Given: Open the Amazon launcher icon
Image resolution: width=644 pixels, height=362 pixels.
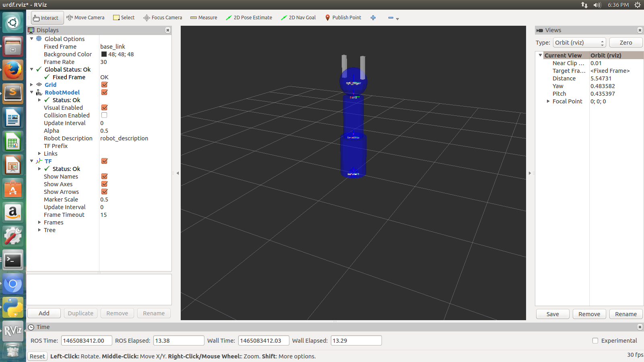Looking at the screenshot, I should [13, 212].
